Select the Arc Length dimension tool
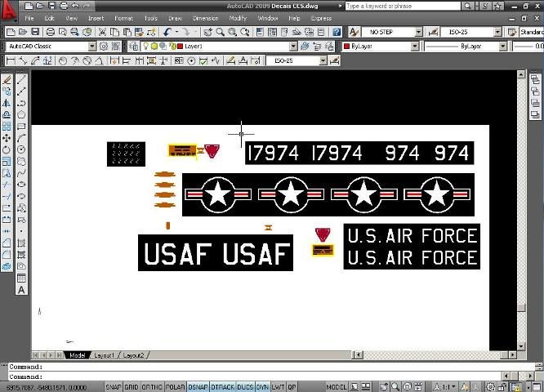 35,60
